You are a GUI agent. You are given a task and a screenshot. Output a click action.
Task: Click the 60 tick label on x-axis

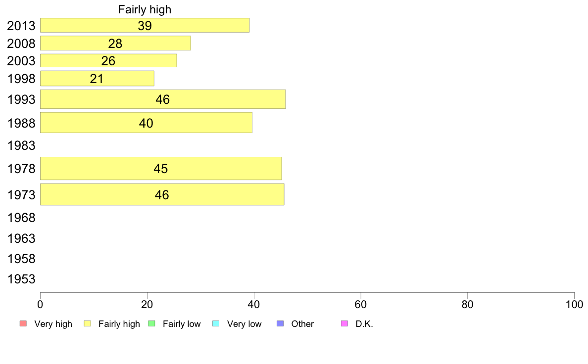pos(360,304)
